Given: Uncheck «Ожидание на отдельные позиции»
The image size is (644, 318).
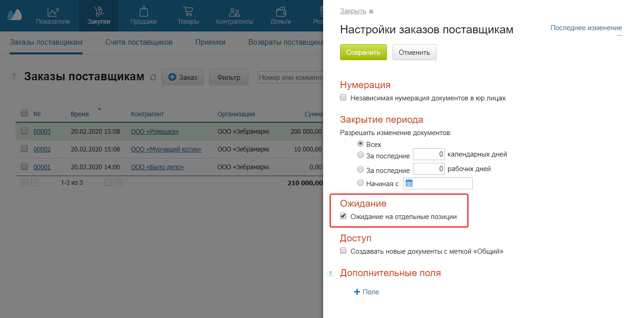Looking at the screenshot, I should (343, 216).
